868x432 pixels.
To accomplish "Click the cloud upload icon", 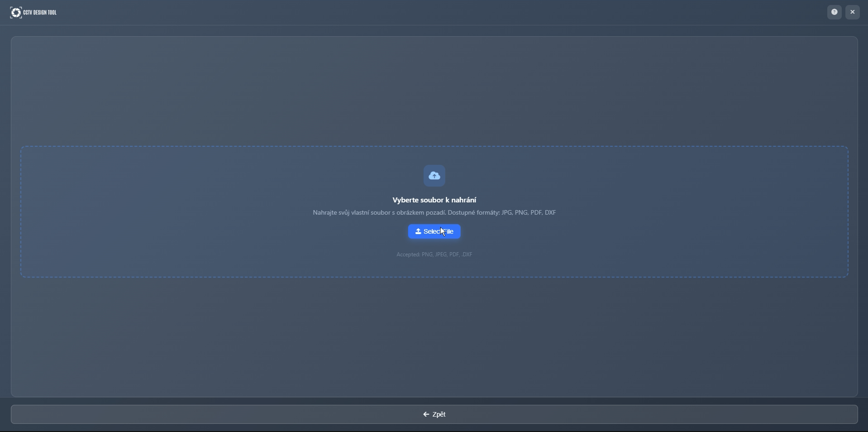I will [434, 176].
